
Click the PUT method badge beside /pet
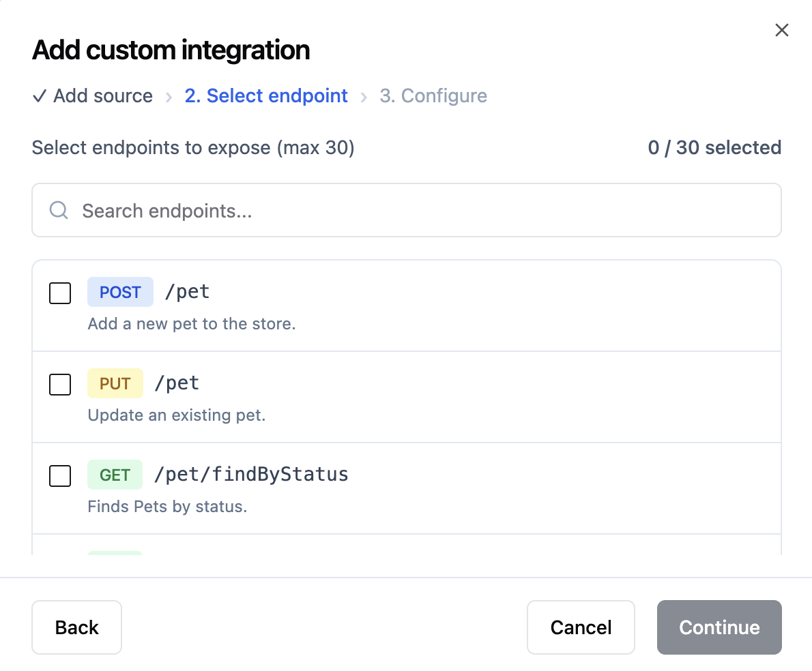coord(115,383)
